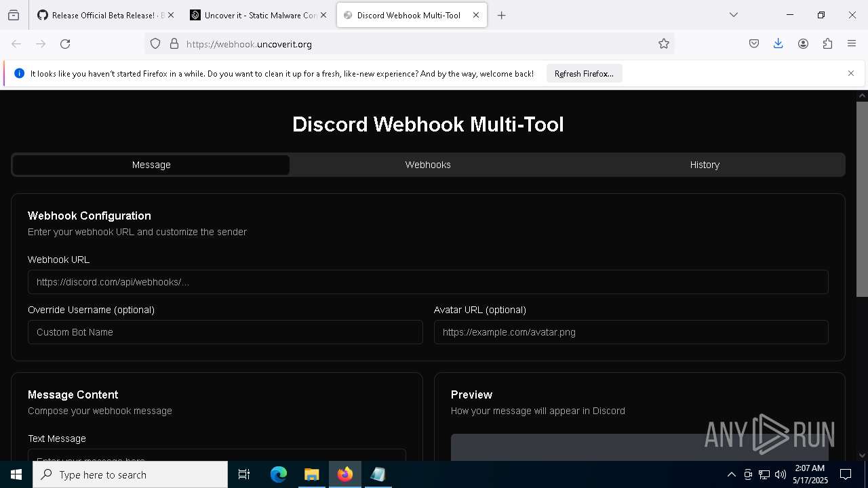Click the Firefox taskbar icon
The width and height of the screenshot is (868, 488).
point(344,474)
